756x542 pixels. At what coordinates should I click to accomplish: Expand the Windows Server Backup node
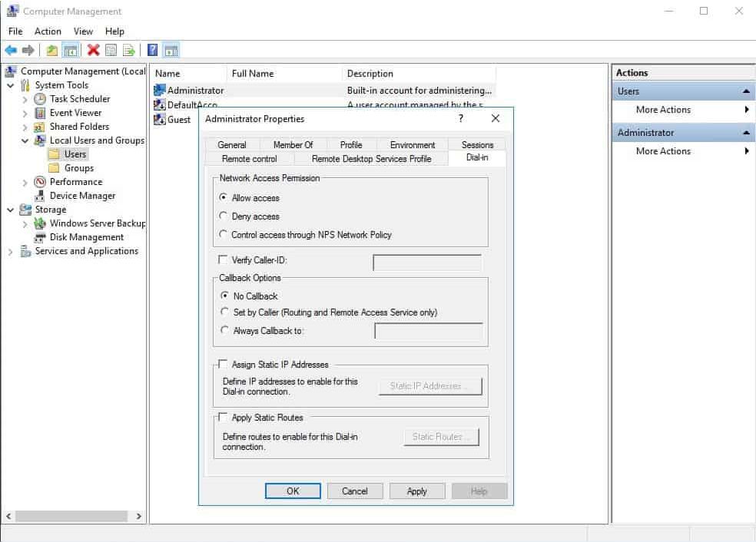click(25, 224)
